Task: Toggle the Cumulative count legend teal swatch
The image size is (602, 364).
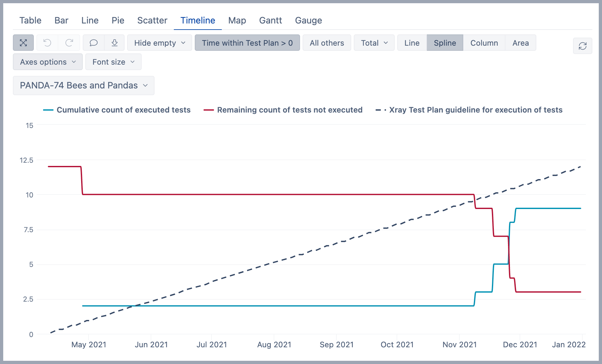Action: point(48,110)
